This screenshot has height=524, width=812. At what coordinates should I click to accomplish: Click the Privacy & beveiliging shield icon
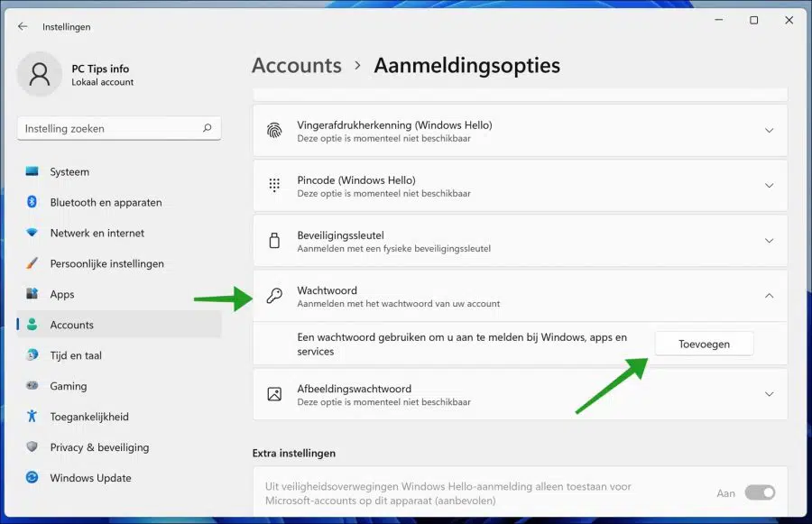coord(32,446)
